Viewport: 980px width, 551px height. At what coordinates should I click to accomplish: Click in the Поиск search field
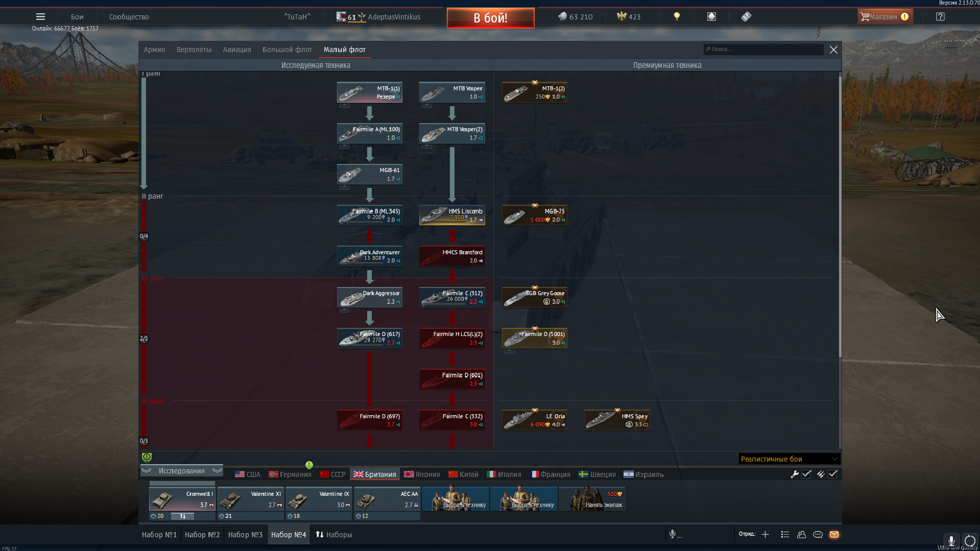763,49
